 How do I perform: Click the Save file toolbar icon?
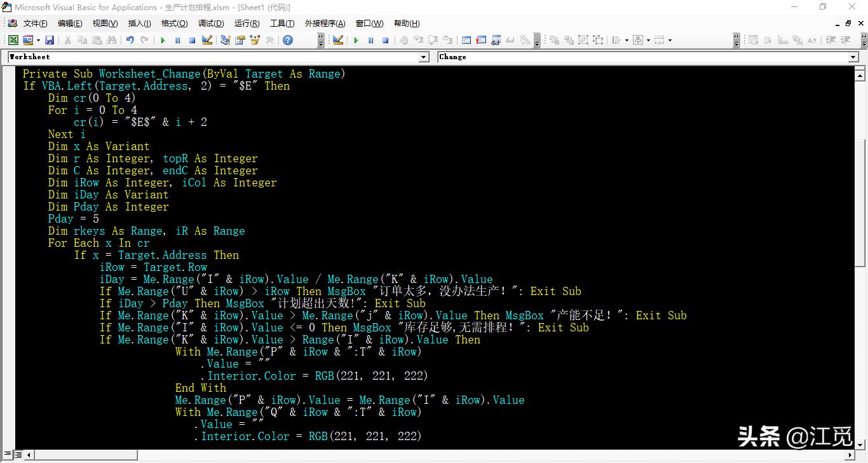49,40
